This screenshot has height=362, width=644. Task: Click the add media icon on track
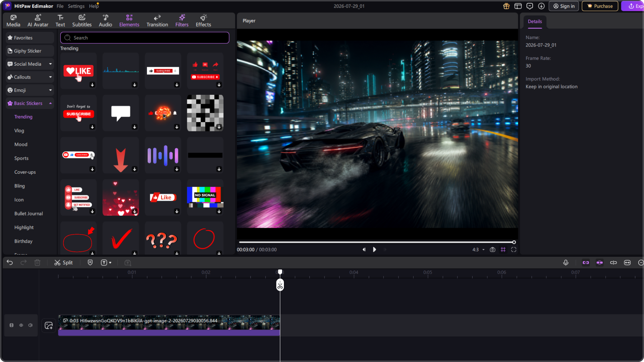[49, 325]
